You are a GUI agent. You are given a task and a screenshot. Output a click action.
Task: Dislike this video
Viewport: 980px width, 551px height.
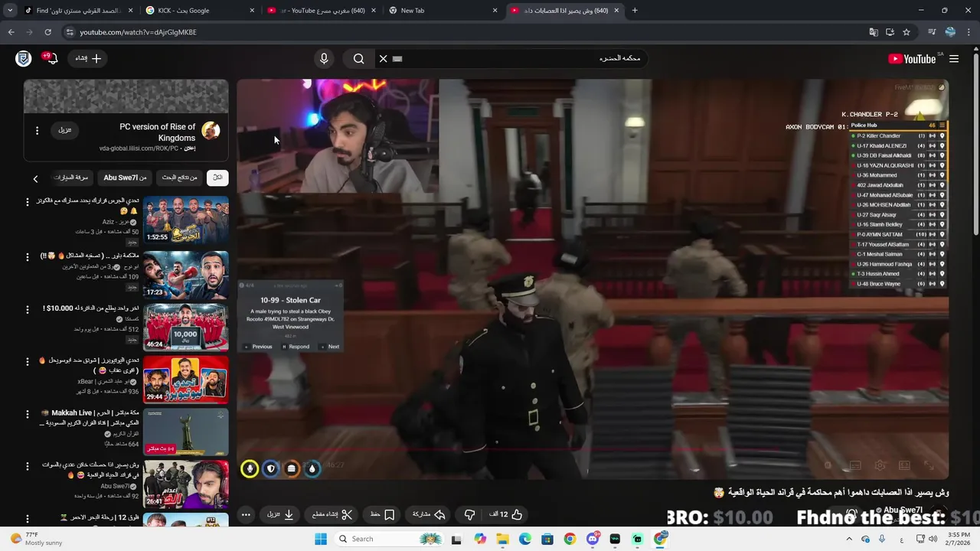click(x=469, y=514)
